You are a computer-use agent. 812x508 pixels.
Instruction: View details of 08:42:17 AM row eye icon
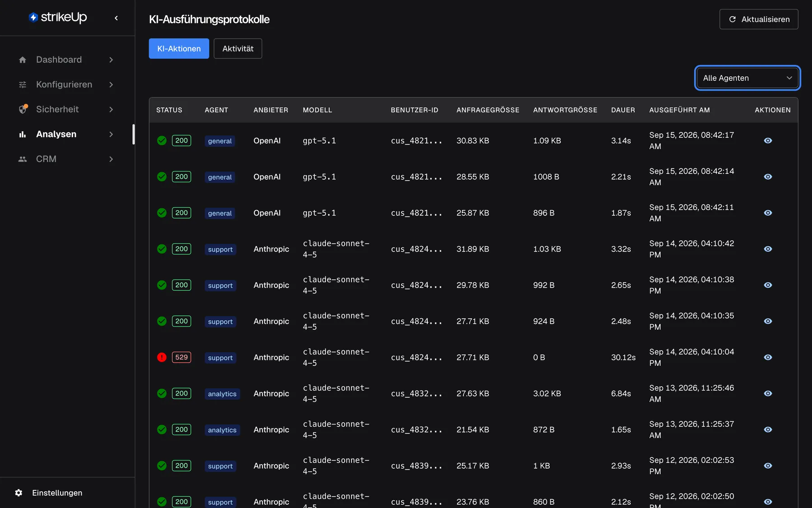(768, 140)
